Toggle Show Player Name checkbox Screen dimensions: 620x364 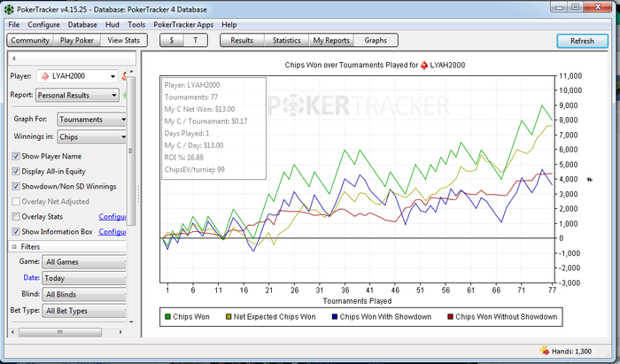(16, 156)
